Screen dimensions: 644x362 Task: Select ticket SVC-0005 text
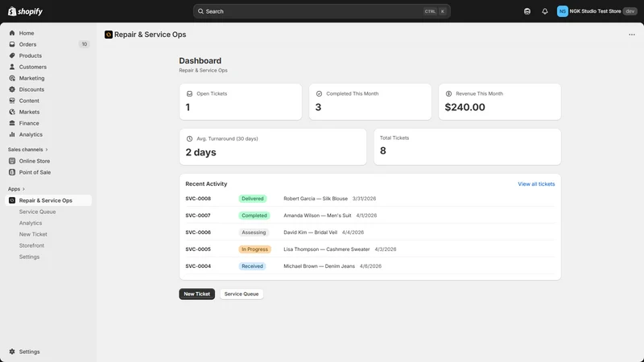click(x=198, y=249)
